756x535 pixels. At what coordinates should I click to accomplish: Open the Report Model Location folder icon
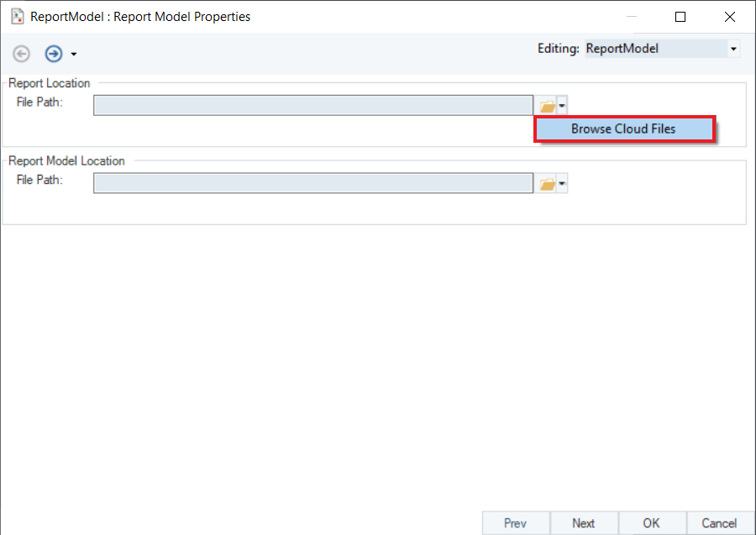547,183
